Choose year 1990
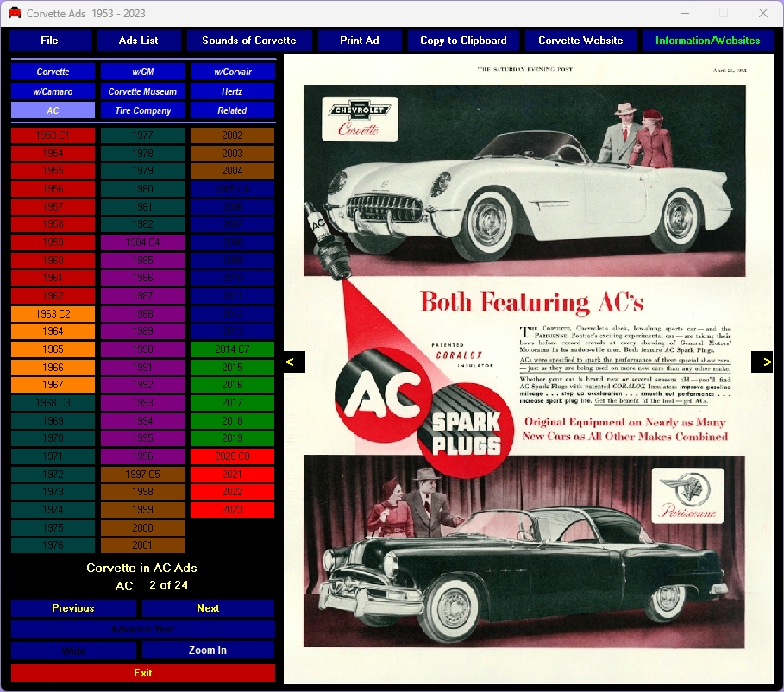The image size is (784, 692). pyautogui.click(x=142, y=349)
